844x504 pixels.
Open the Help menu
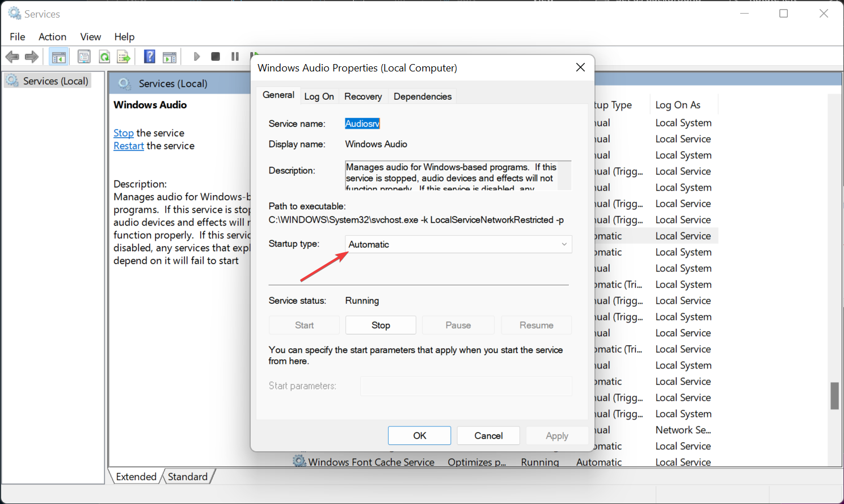(124, 37)
